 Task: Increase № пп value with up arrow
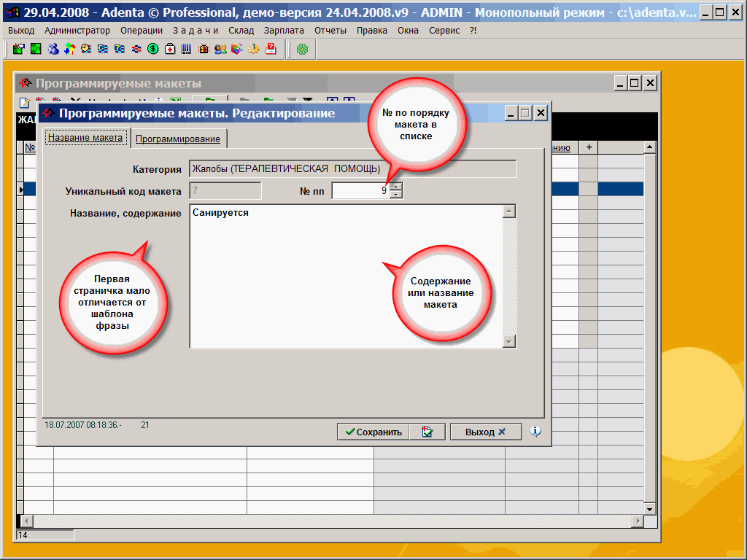(396, 187)
